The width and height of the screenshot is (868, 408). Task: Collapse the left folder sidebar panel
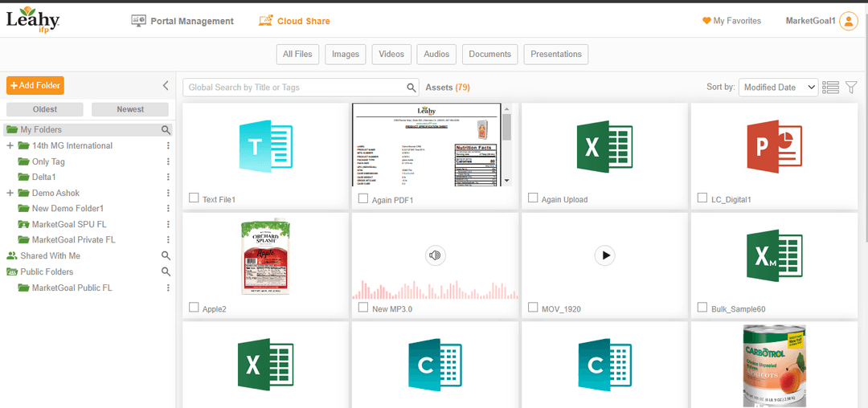166,85
